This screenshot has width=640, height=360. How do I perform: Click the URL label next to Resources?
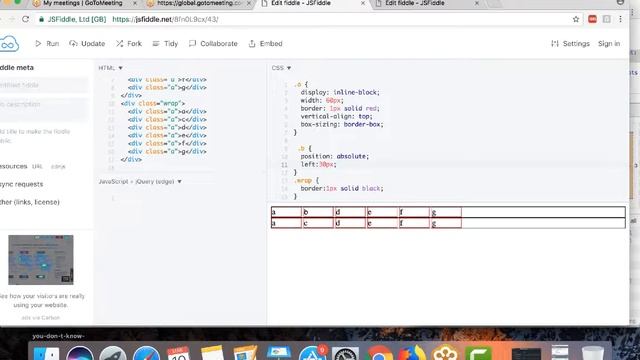coord(37,167)
